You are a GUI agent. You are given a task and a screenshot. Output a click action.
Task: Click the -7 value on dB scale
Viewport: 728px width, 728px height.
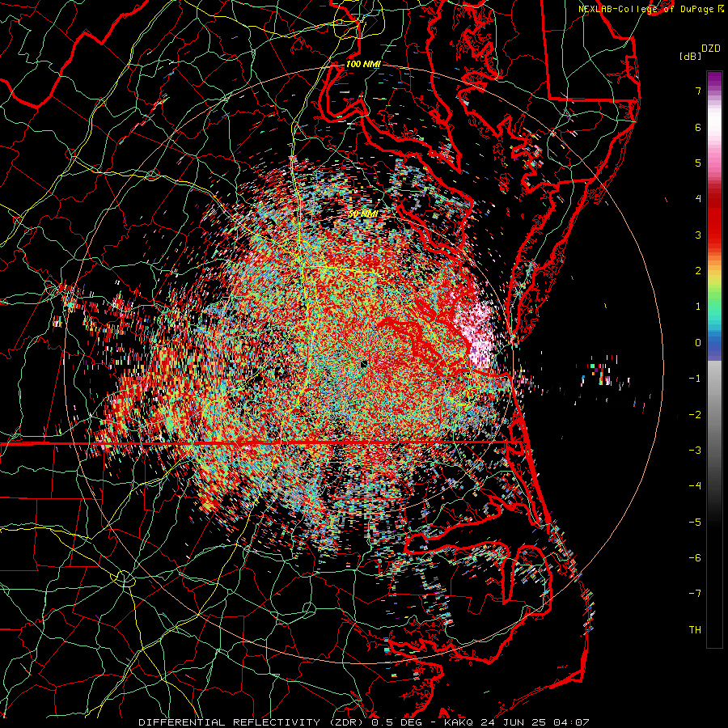coord(695,594)
